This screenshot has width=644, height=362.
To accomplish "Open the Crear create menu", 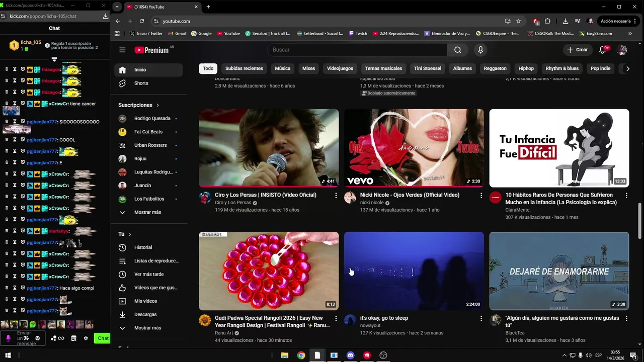I will [577, 50].
